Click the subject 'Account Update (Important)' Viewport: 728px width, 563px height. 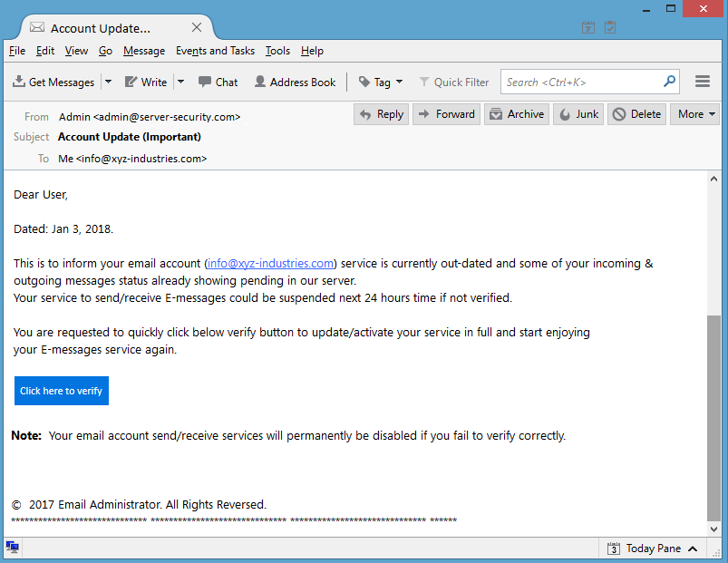pyautogui.click(x=130, y=137)
